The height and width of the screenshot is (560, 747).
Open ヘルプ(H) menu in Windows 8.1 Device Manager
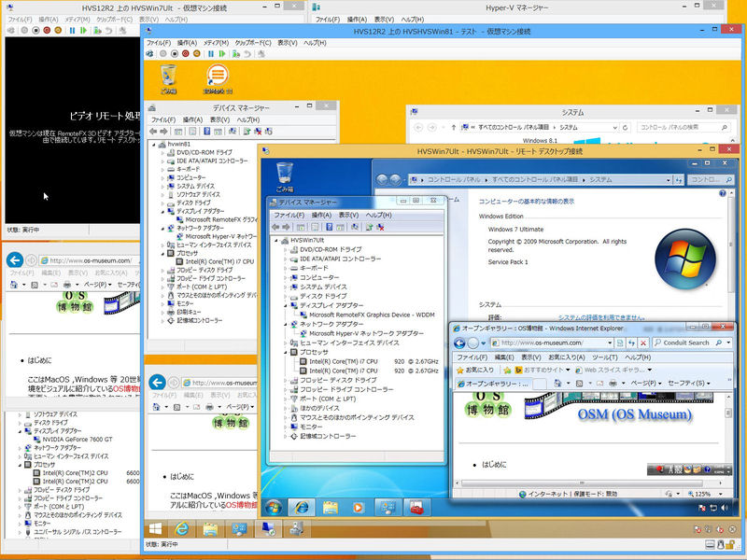tap(248, 119)
